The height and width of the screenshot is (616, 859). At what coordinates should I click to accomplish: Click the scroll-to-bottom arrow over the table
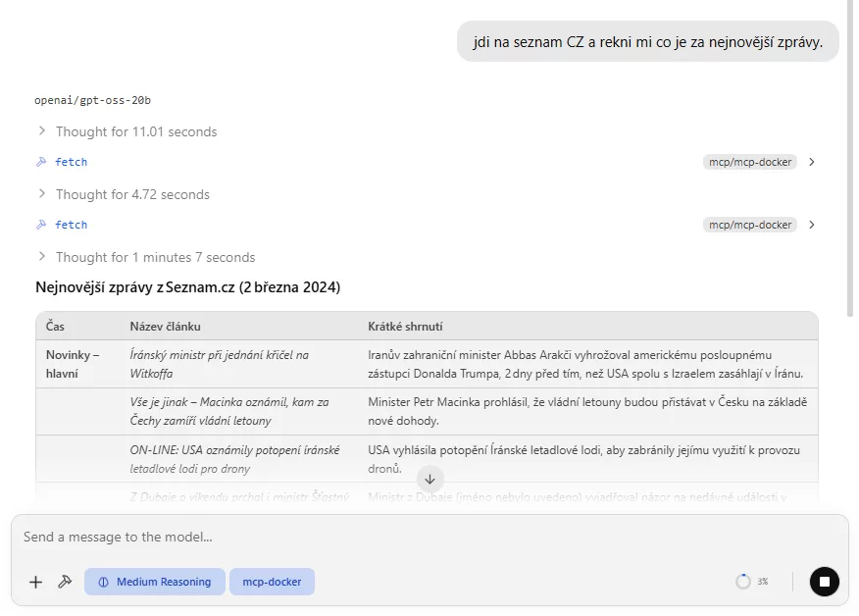429,479
